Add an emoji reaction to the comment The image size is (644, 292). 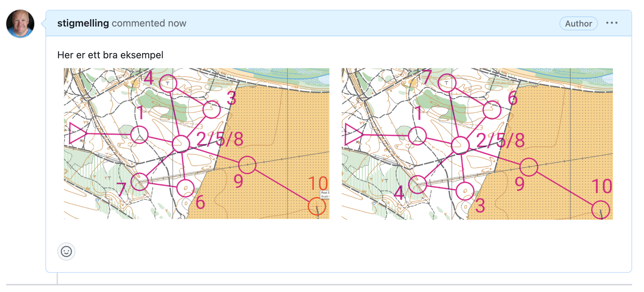click(x=66, y=251)
